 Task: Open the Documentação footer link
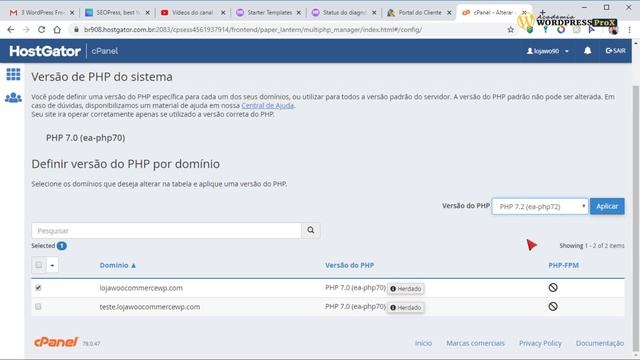click(600, 343)
